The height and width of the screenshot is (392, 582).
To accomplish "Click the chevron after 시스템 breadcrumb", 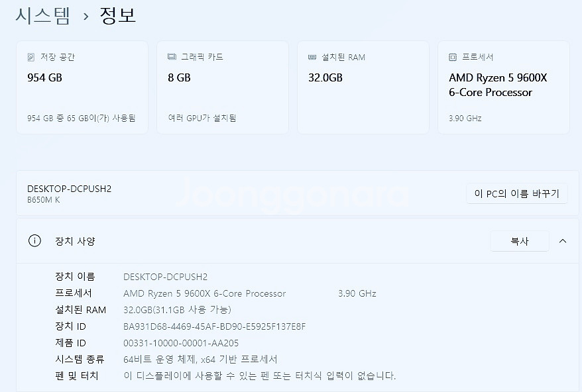I will (x=86, y=15).
